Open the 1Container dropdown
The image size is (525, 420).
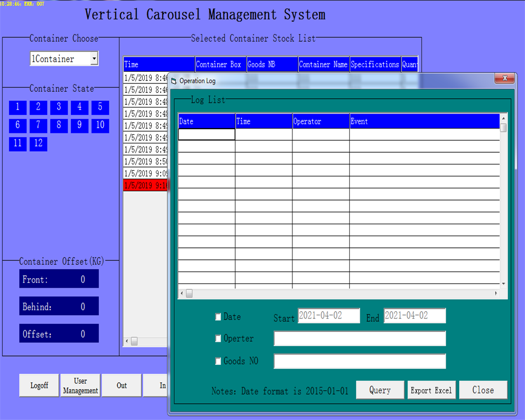94,59
